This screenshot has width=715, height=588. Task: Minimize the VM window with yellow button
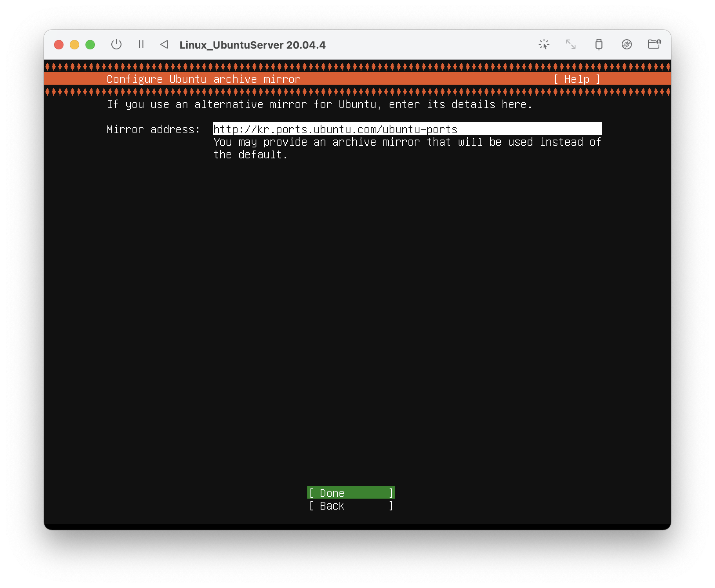point(74,45)
